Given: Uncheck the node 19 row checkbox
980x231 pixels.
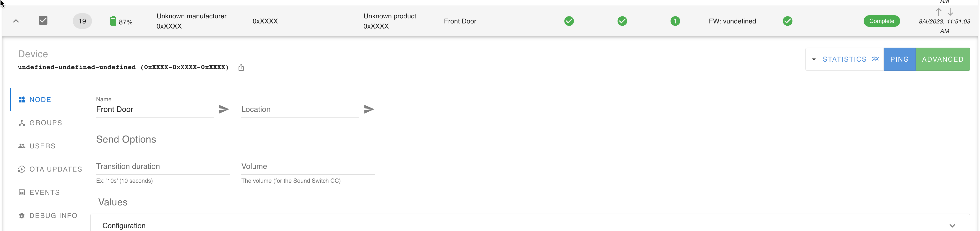Looking at the screenshot, I should pos(43,21).
